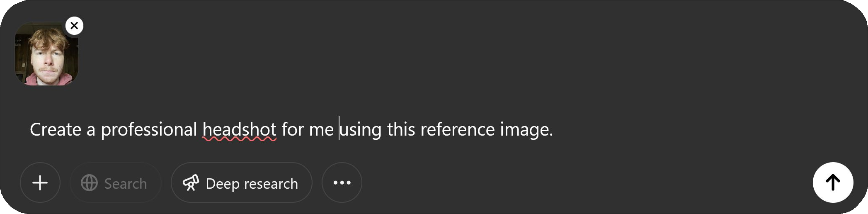Place cursor at the end after "image."
868x214 pixels.
[554, 130]
